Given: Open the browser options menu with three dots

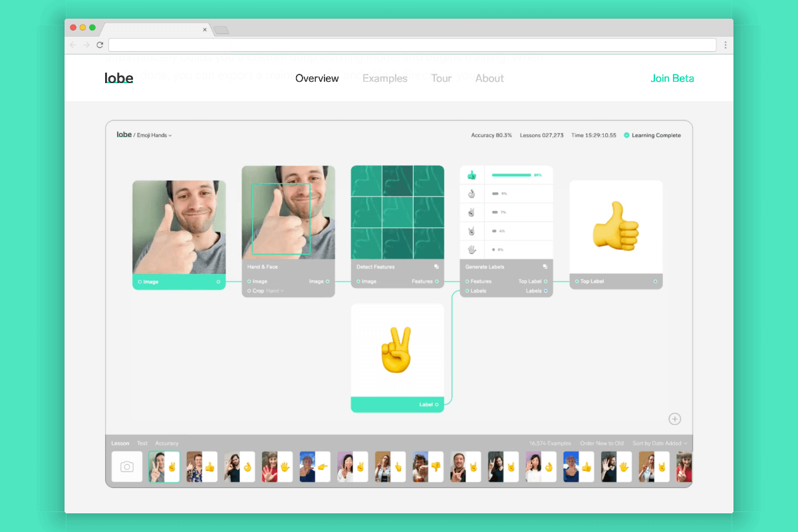Looking at the screenshot, I should pos(725,45).
